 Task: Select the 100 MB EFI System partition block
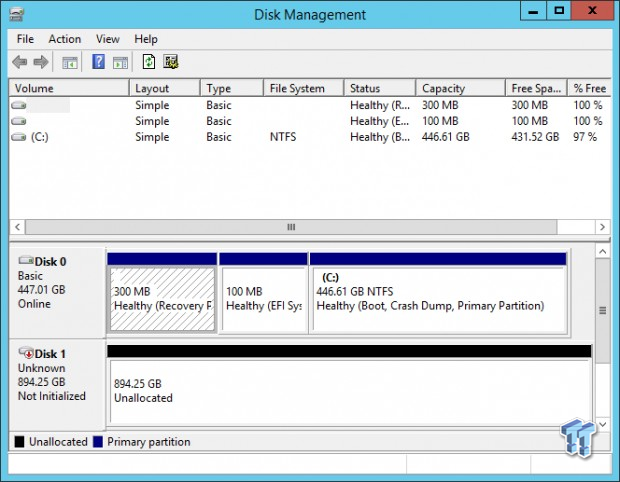coord(263,293)
